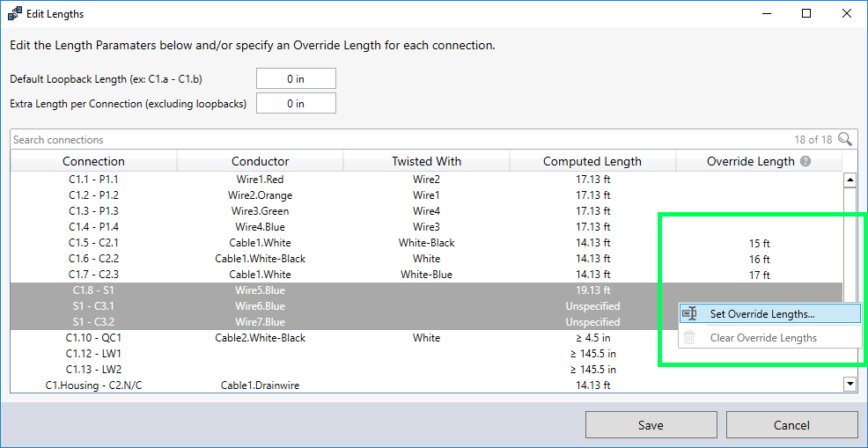Click the Wire5.Blue conductor cell
Screen dimensions: 868x448
(x=261, y=290)
